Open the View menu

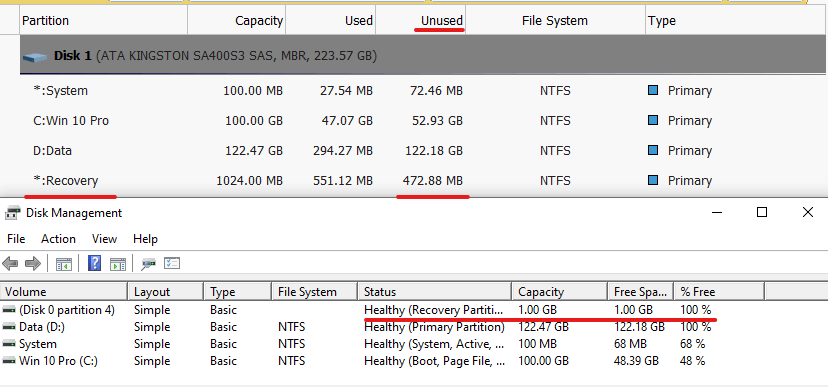pyautogui.click(x=104, y=239)
